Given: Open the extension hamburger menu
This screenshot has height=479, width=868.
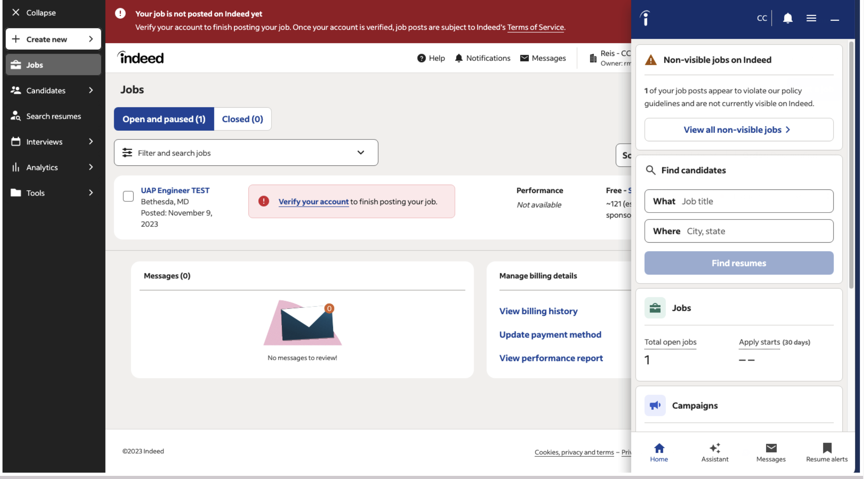Looking at the screenshot, I should coord(811,18).
